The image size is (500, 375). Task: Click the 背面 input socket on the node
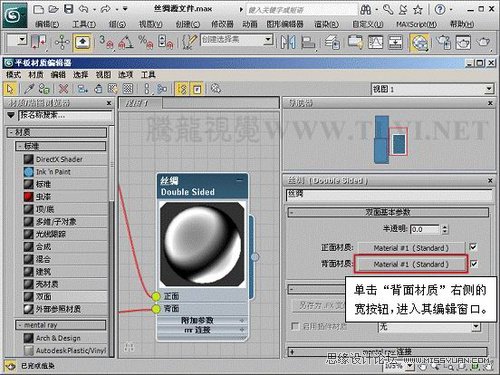pyautogui.click(x=156, y=309)
